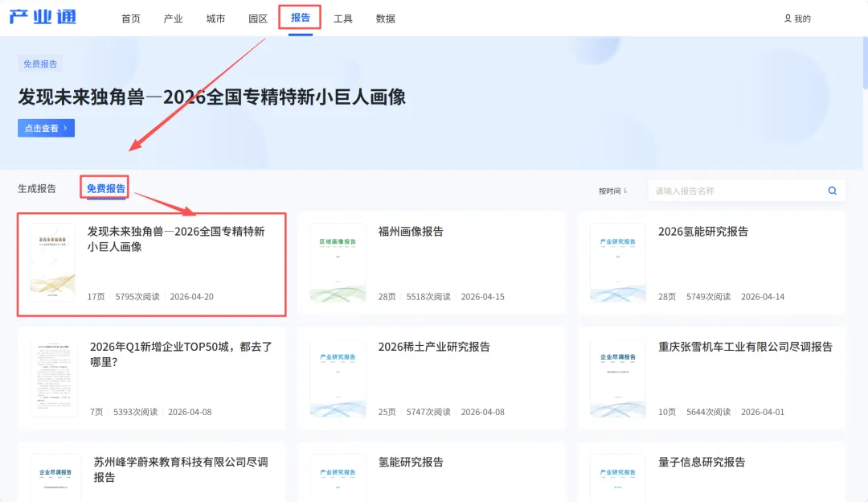This screenshot has height=502, width=868.
Task: Open the 福州画像报告 cover thumbnail
Action: point(338,262)
